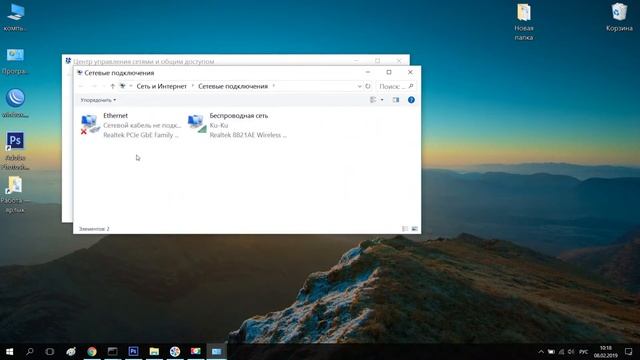The image size is (640, 360).
Task: Open the Корзина recycle bin icon
Action: click(619, 18)
